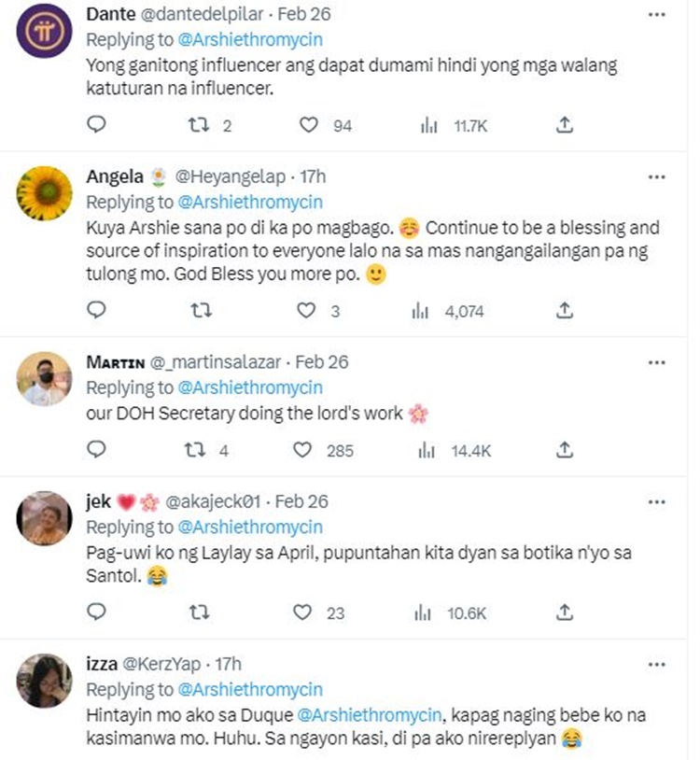This screenshot has width=700, height=760.
Task: Open izza's display name profile
Action: [x=102, y=664]
